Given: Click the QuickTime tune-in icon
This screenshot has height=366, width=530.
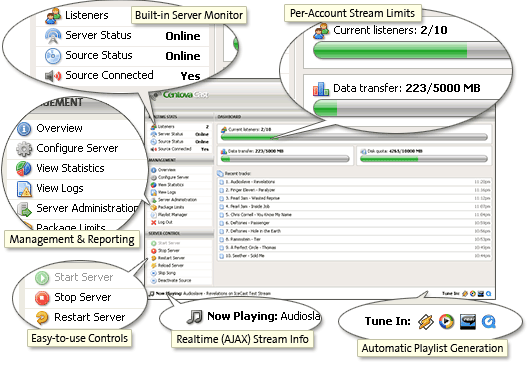Looking at the screenshot, I should pyautogui.click(x=488, y=321).
